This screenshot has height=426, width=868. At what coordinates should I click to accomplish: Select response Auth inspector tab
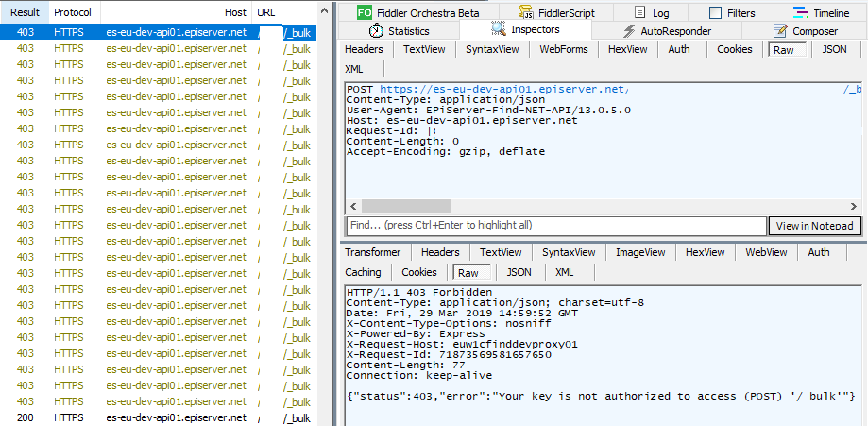tap(819, 252)
